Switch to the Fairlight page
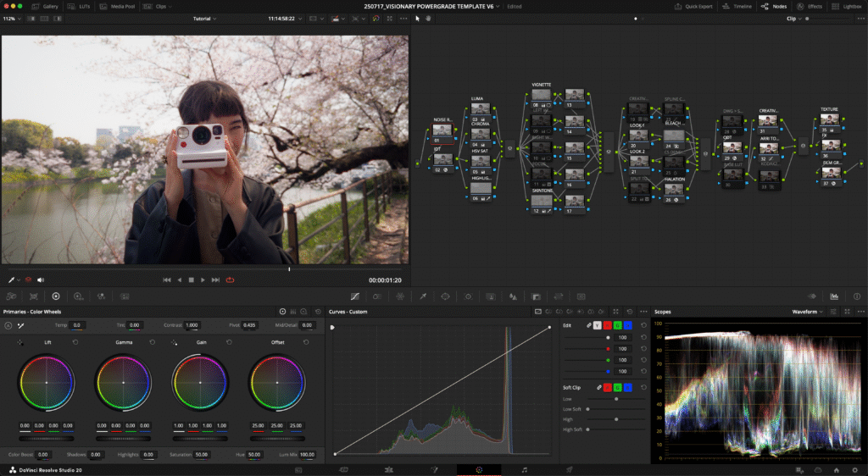Viewport: 868px width, 476px height. click(x=524, y=469)
